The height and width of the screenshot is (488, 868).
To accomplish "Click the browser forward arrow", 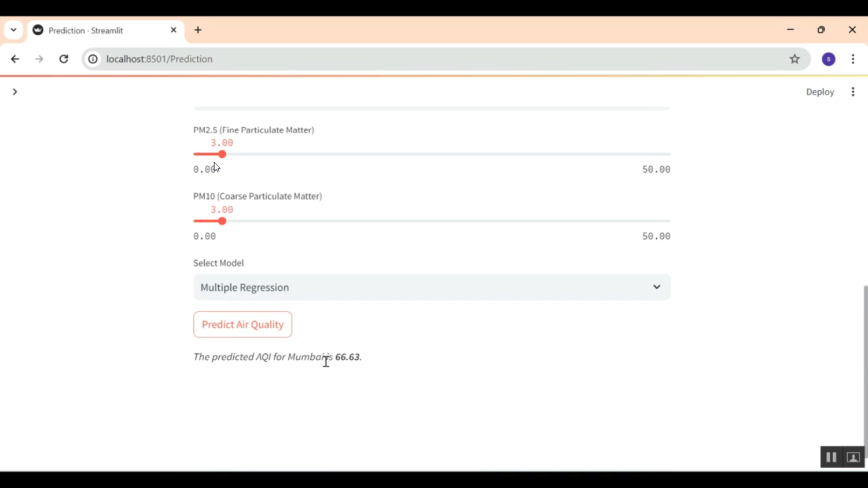I will point(39,59).
